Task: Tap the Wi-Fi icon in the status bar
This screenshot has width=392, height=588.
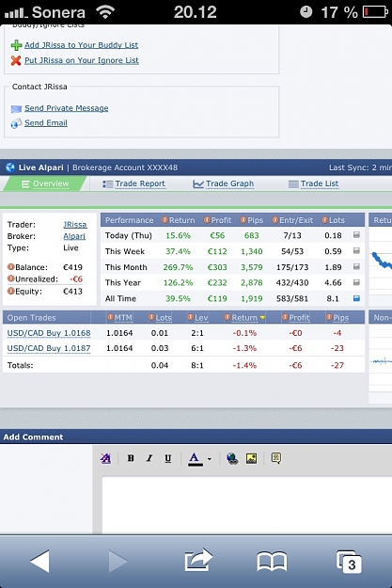Action: [105, 11]
